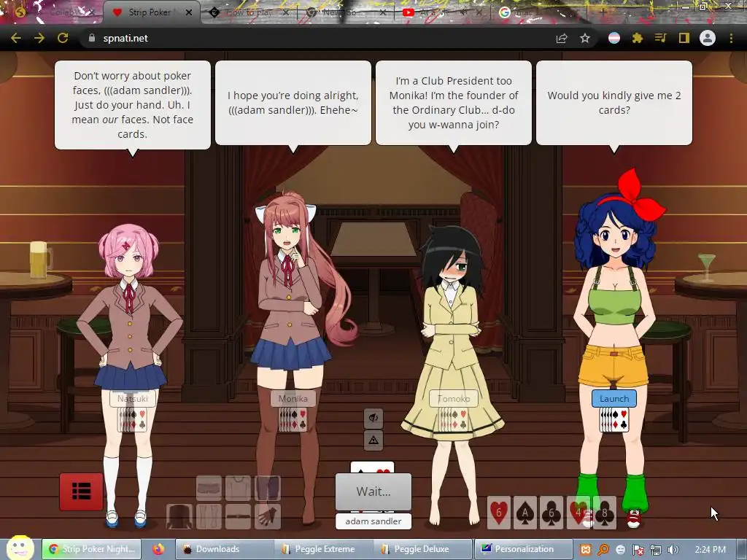Click the shorts clothing icon
747x560 pixels.
pyautogui.click(x=209, y=488)
